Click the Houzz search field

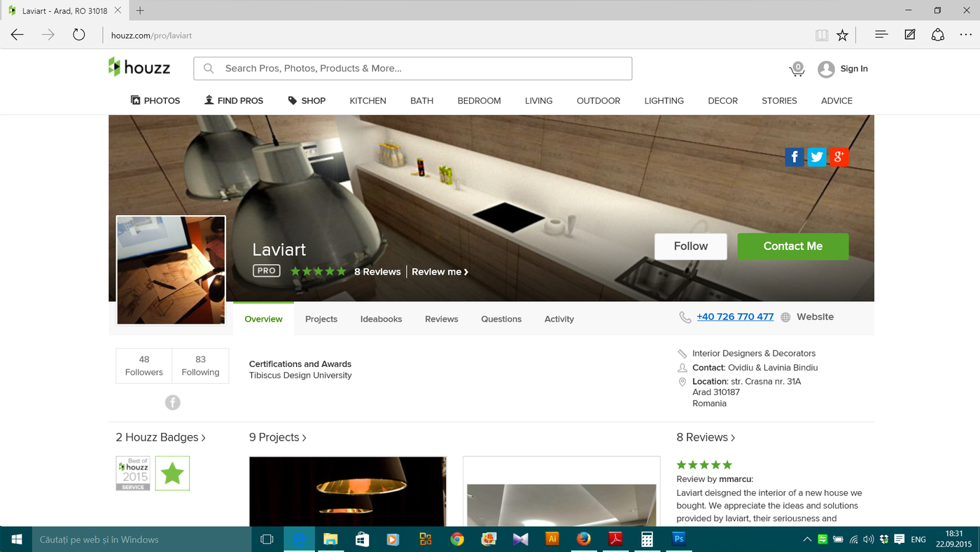tap(413, 69)
